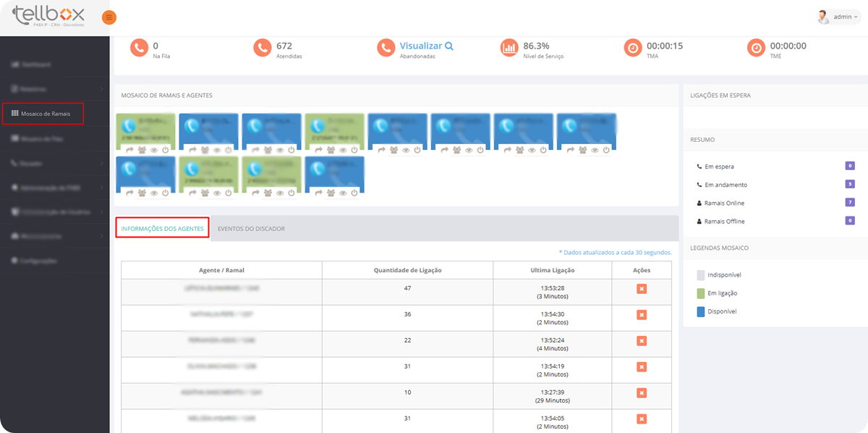Click the Nível de Serviço chart icon
The height and width of the screenshot is (433, 868).
(509, 48)
